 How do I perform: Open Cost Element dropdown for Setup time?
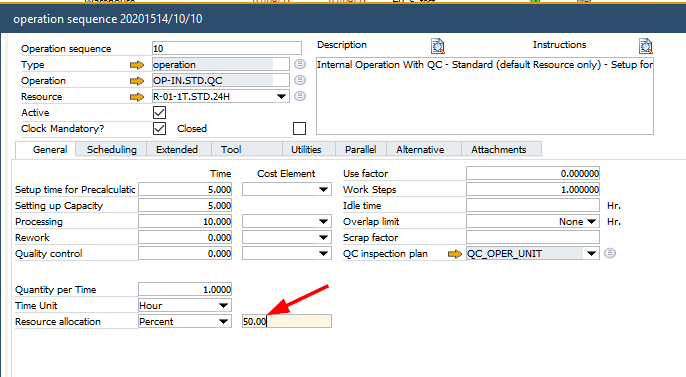tap(323, 190)
